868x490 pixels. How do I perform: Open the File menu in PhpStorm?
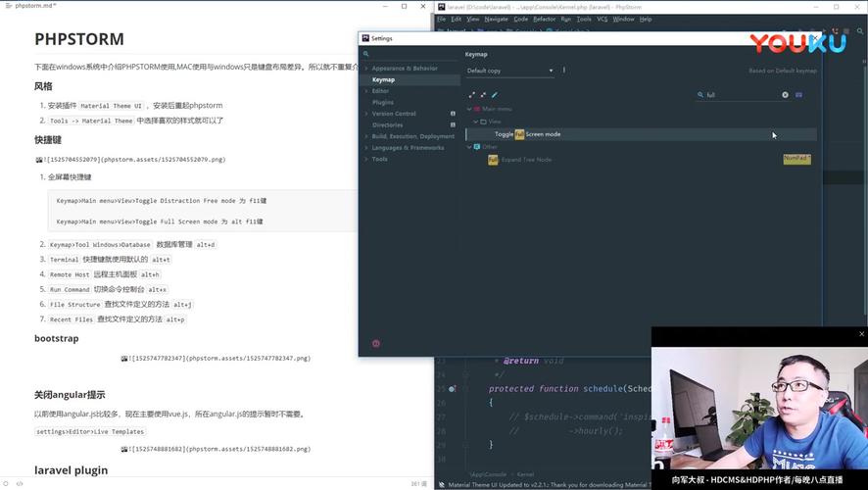coord(441,19)
